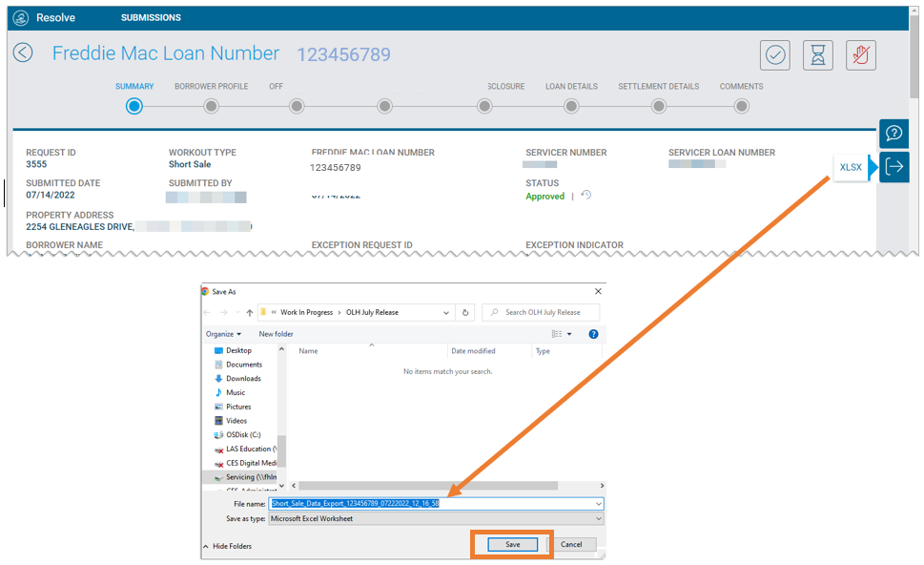The width and height of the screenshot is (924, 565).
Task: Close the Save As dialog
Action: (x=598, y=291)
